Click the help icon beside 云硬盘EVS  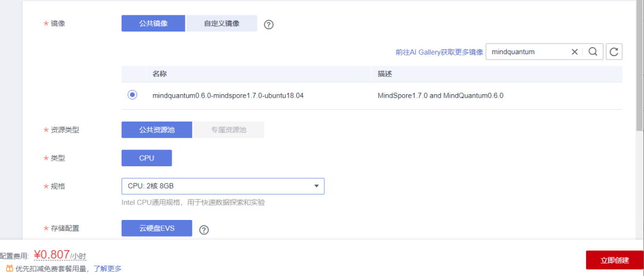pyautogui.click(x=204, y=230)
